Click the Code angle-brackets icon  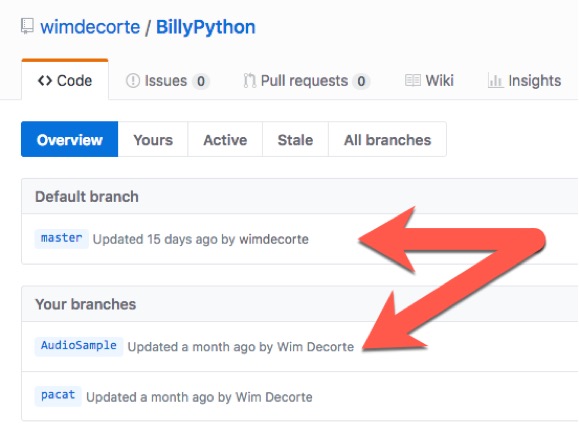tap(45, 80)
